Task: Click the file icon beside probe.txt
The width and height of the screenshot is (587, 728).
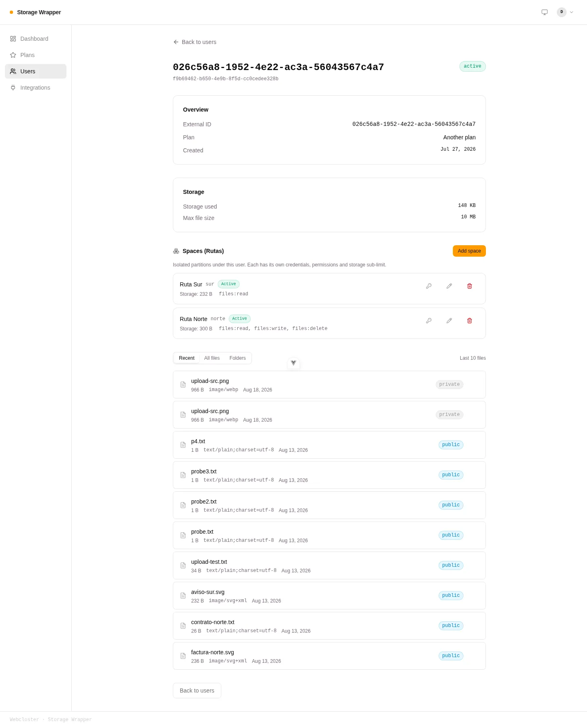Action: (x=183, y=535)
